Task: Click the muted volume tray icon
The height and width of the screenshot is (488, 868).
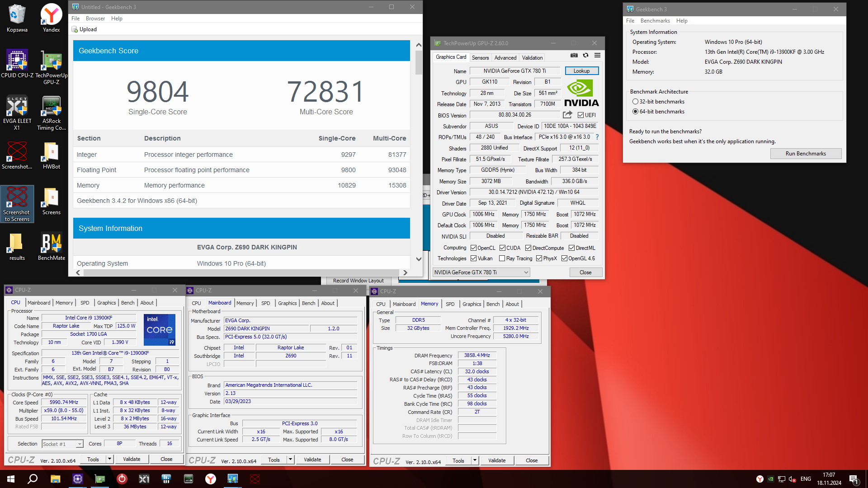Action: (x=792, y=479)
